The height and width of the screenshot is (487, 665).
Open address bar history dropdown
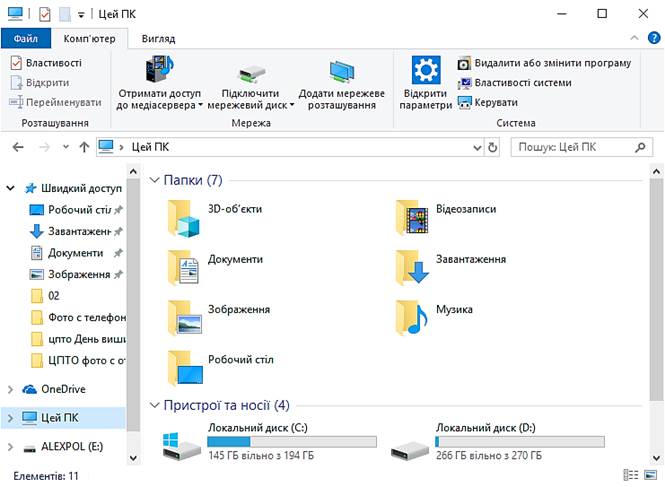pos(477,148)
